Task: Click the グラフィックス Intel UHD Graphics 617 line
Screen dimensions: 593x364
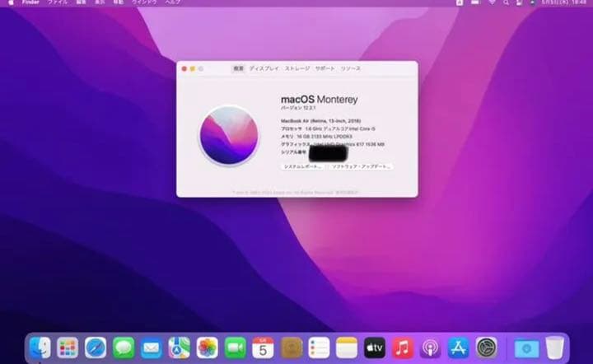Action: pos(333,144)
